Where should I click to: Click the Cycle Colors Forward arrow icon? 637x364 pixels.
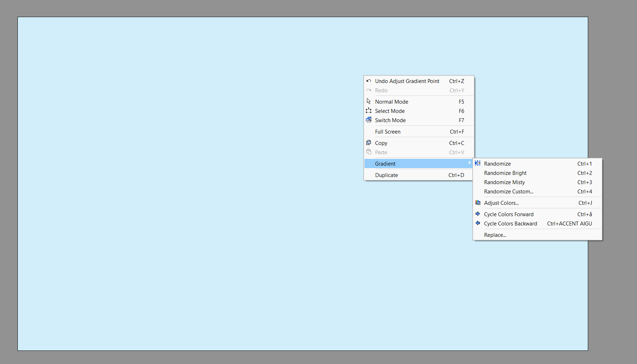tap(478, 214)
